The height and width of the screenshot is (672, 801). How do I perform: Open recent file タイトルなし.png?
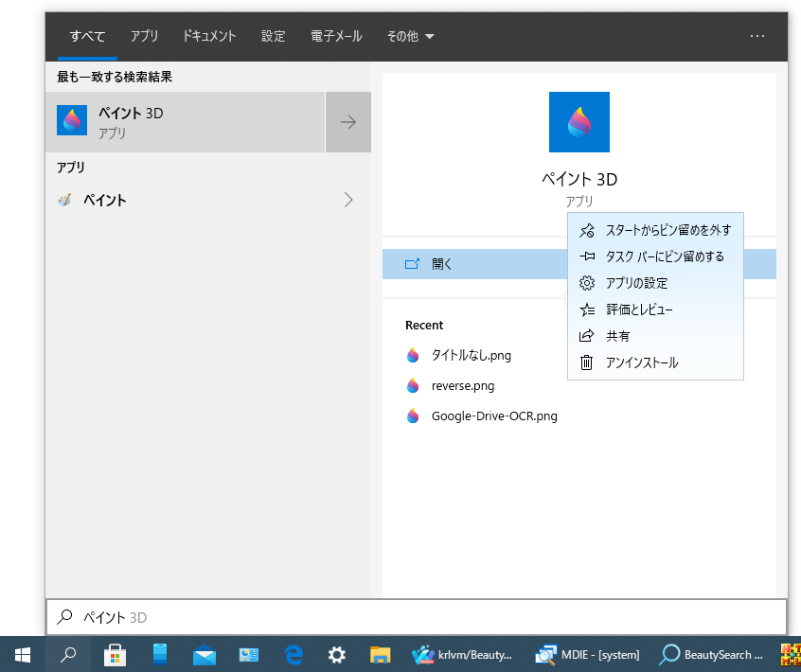(x=471, y=356)
